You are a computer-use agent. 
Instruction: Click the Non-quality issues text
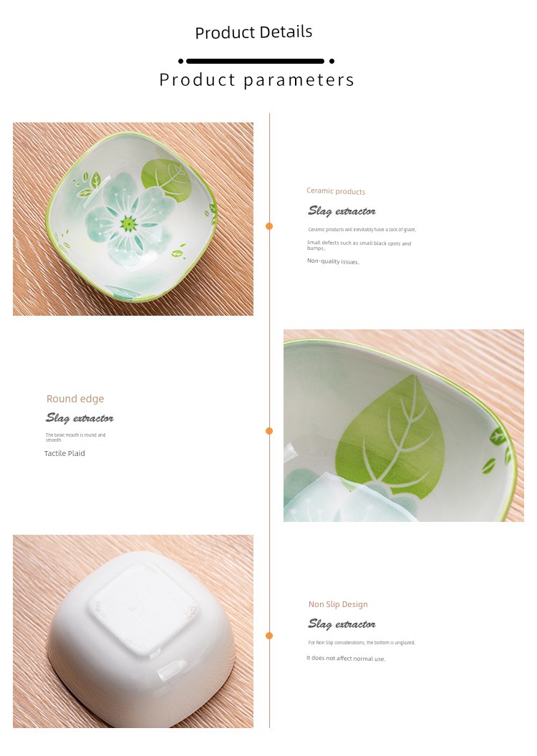click(333, 261)
